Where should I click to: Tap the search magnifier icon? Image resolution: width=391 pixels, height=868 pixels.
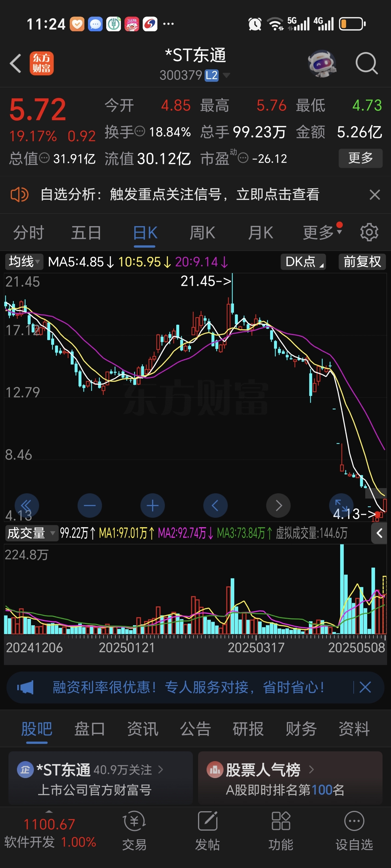[366, 63]
